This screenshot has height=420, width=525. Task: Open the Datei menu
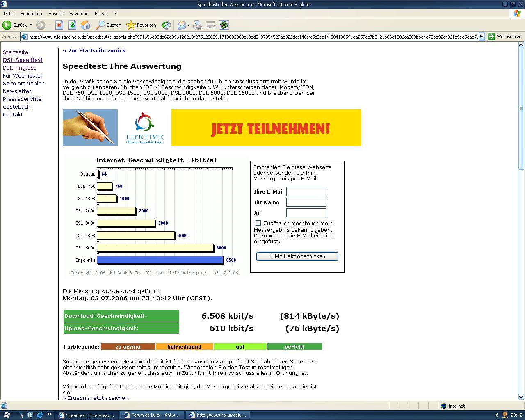point(9,14)
